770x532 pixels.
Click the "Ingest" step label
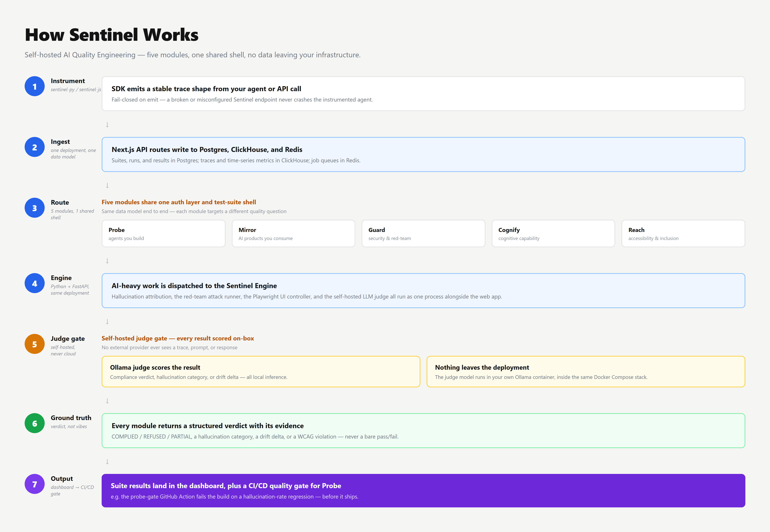60,142
